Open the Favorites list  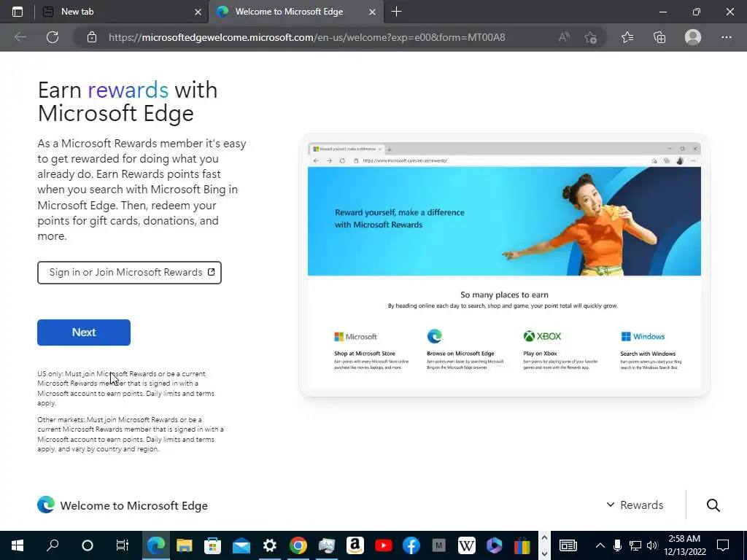627,37
